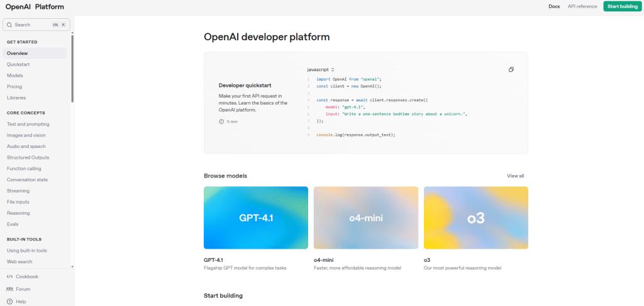This screenshot has height=306, width=644.
Task: Click the Browse models heading
Action: coord(226,176)
